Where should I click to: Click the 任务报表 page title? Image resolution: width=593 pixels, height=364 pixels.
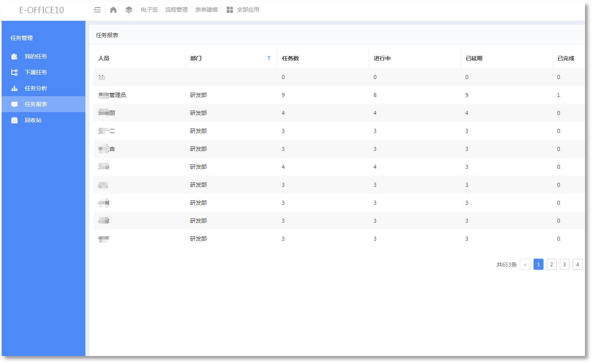(107, 35)
